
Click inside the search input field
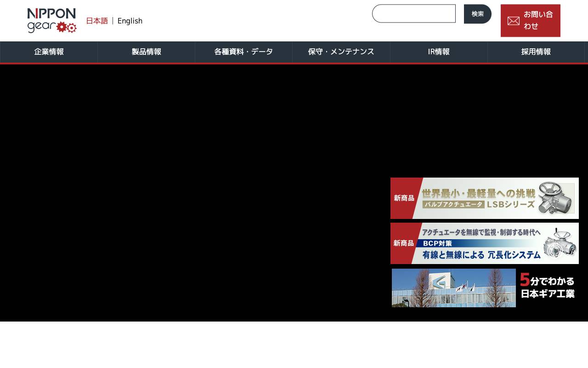(x=413, y=13)
